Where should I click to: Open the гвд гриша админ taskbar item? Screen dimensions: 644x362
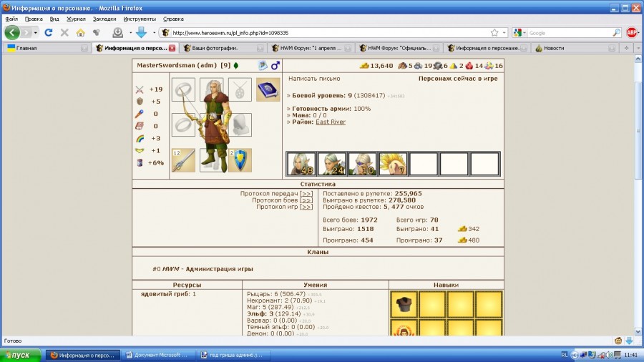point(233,355)
